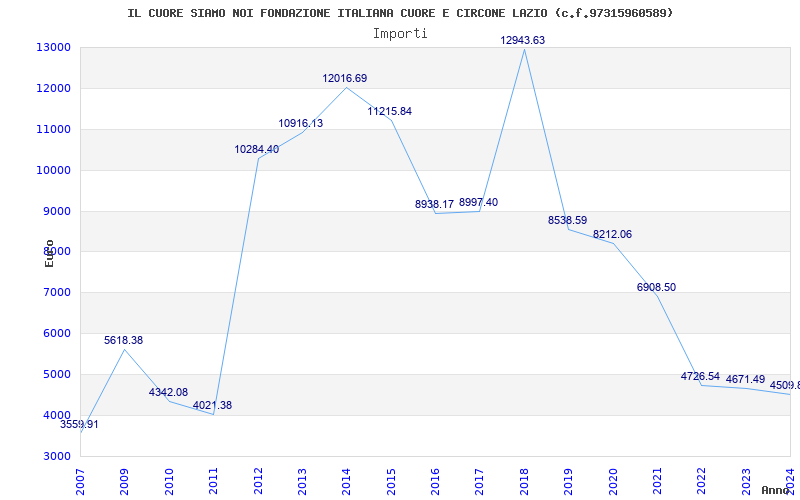The width and height of the screenshot is (800, 500).
Task: Select the x-axis year 2007
Action: point(80,481)
